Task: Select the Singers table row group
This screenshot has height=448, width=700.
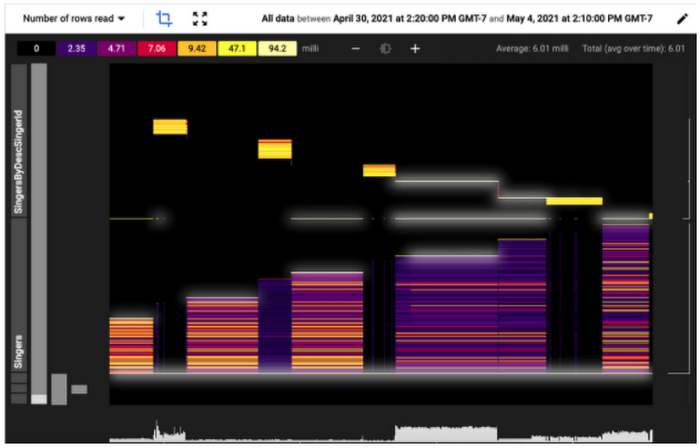Action: pos(18,295)
